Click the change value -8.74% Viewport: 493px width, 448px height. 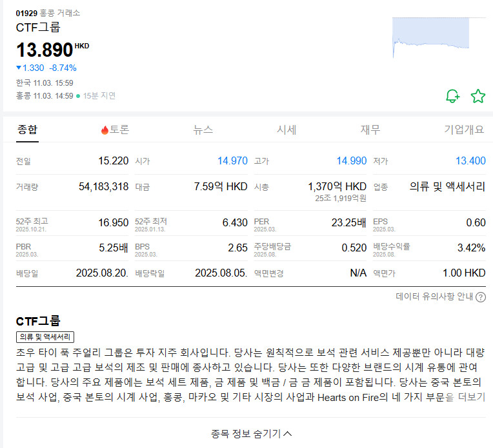pyautogui.click(x=63, y=68)
